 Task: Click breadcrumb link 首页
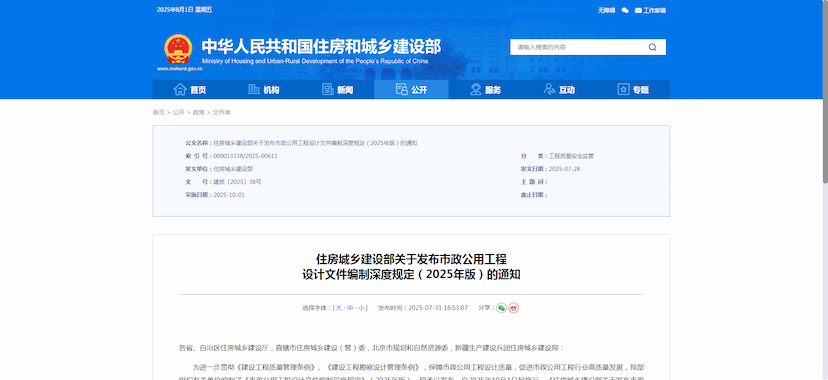[x=158, y=112]
